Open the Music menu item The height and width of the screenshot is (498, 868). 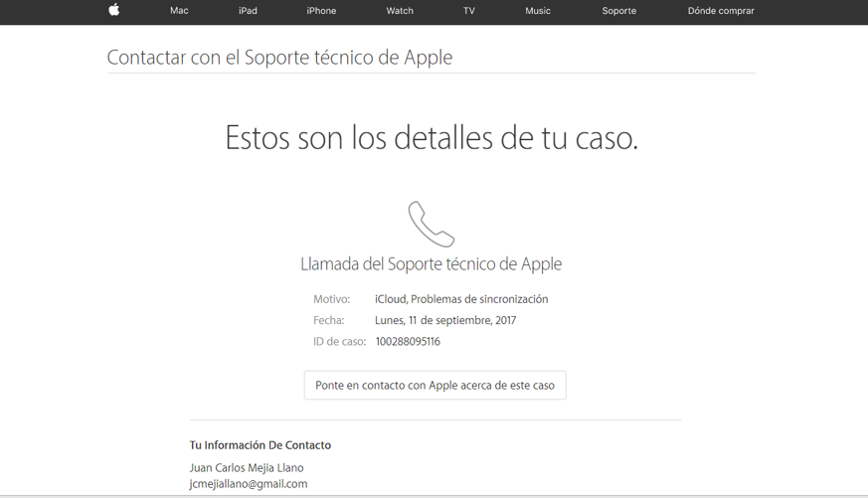[x=538, y=11]
